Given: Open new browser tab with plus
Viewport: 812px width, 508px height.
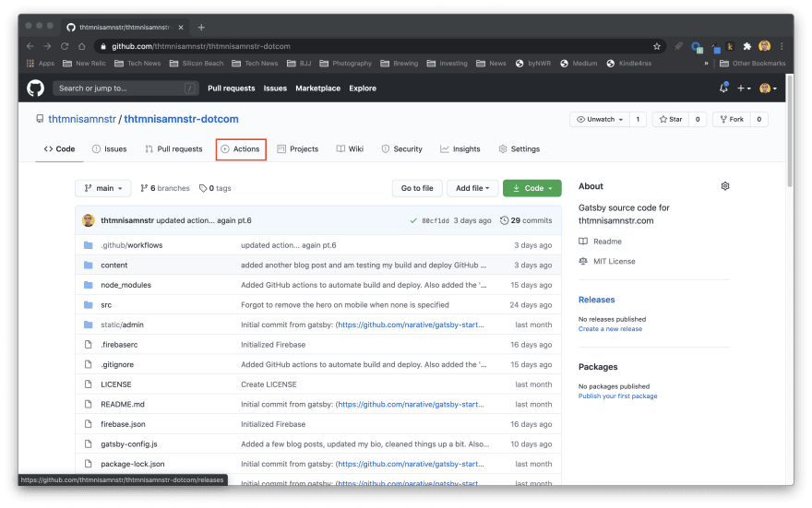Looking at the screenshot, I should pyautogui.click(x=201, y=27).
